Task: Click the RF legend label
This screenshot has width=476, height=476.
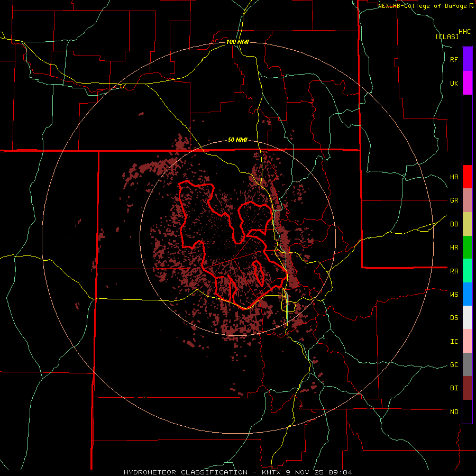Action: (454, 59)
